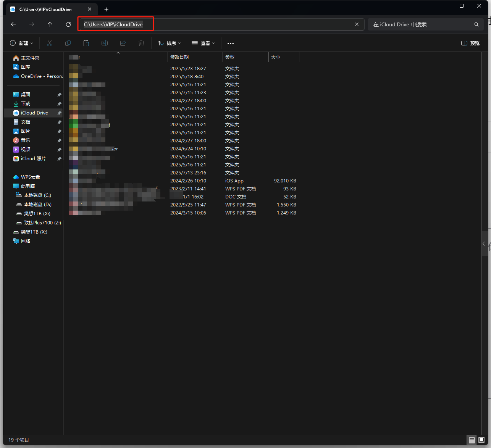
Task: Open the New (新建) dropdown
Action: pyautogui.click(x=21, y=43)
